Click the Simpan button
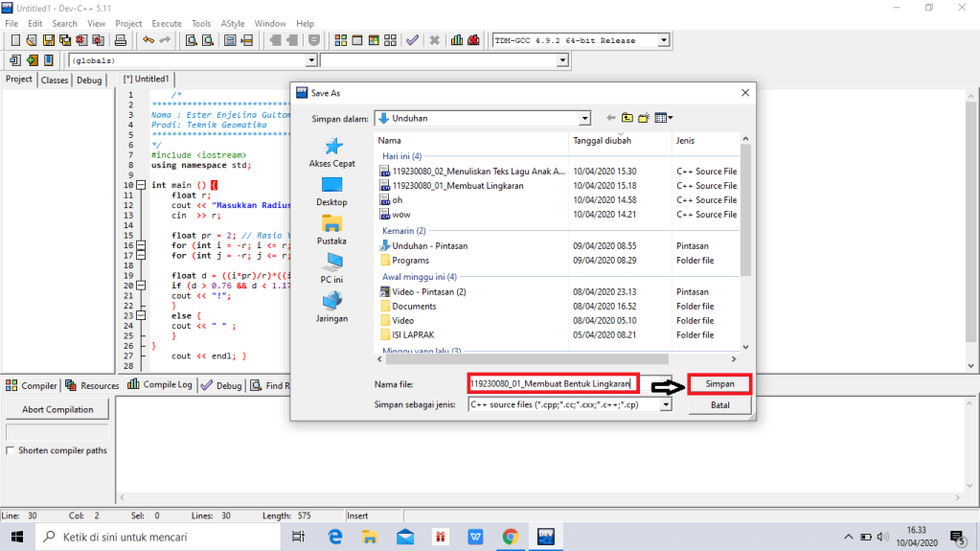 click(719, 383)
